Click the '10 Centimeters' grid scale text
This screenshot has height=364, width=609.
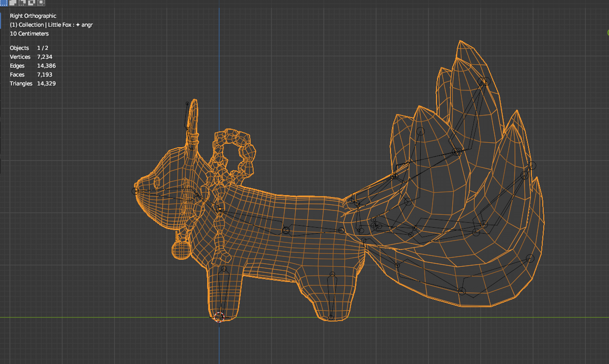(29, 34)
